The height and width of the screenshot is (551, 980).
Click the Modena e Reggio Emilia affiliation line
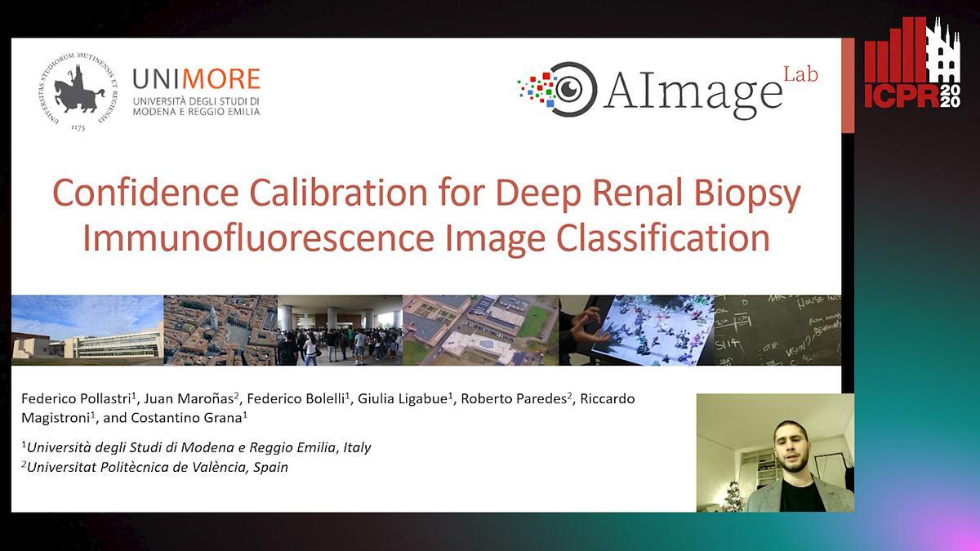point(196,447)
